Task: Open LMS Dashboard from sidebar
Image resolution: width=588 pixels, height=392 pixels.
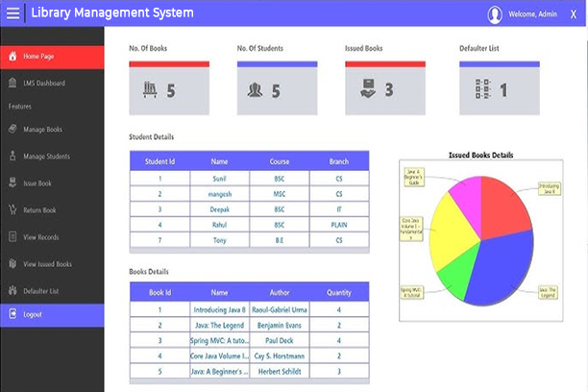Action: (x=44, y=84)
